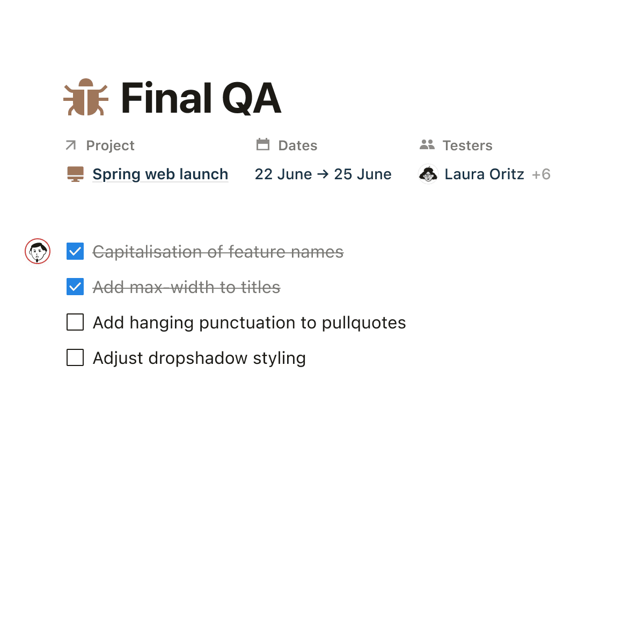Open the Spring web launch project link
Screen dimensions: 644x644
(x=160, y=174)
